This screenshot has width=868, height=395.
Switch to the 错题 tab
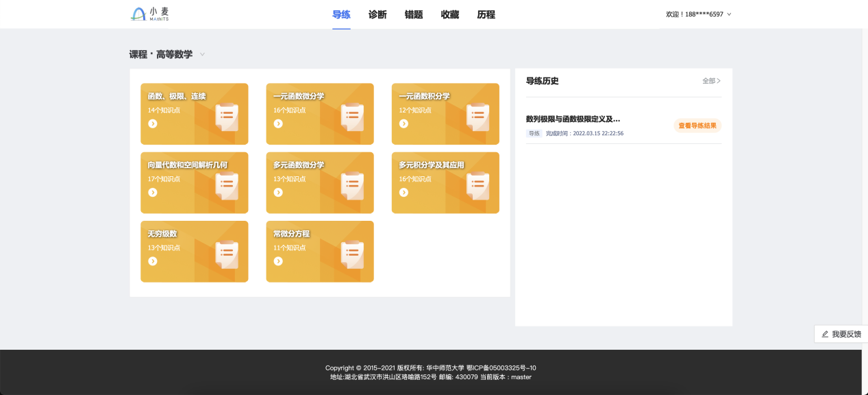[414, 14]
